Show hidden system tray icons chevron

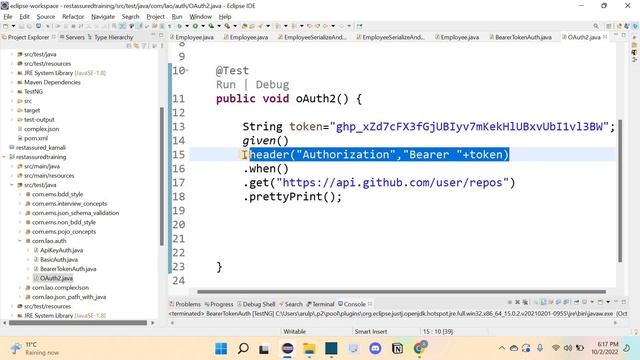[x=502, y=349]
